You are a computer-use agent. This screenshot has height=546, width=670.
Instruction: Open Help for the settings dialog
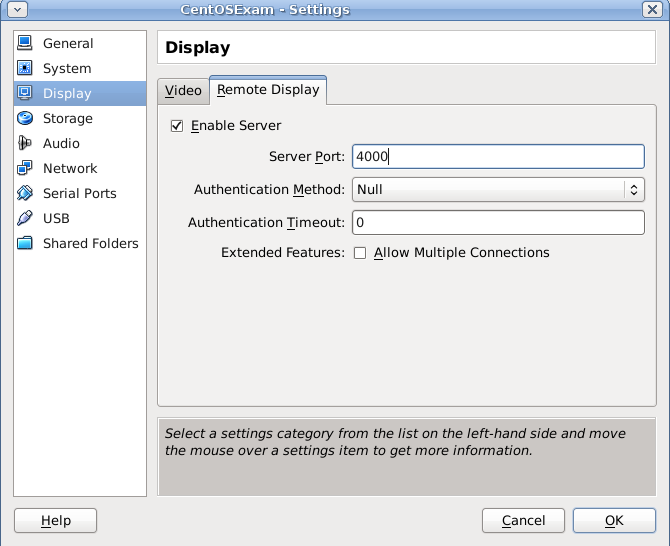click(56, 521)
